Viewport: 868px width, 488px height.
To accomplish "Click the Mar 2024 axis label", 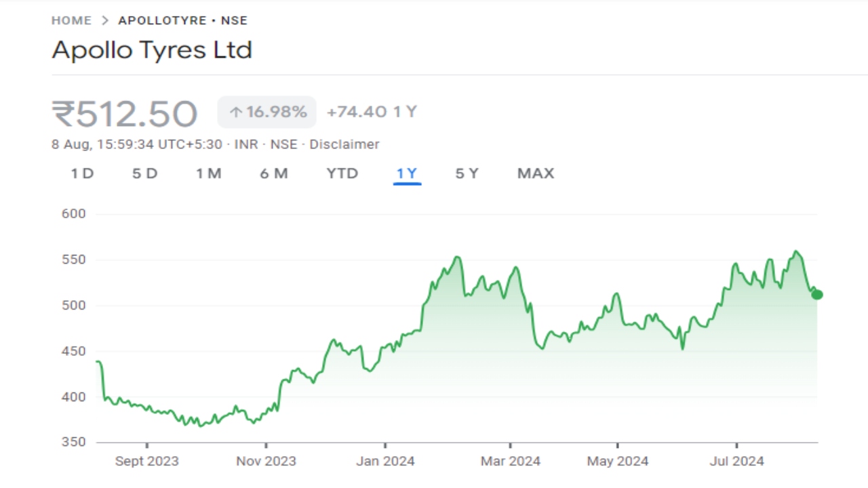I will coord(510,462).
